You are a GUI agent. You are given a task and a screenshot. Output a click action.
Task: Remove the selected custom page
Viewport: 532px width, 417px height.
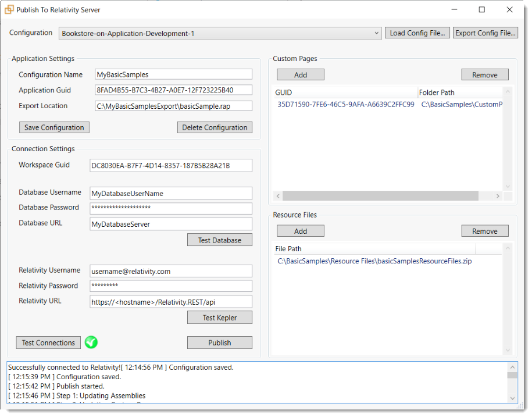coord(485,74)
